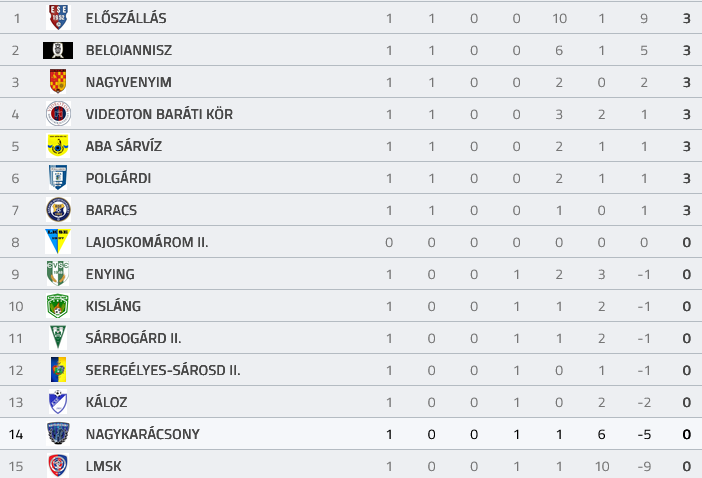This screenshot has height=478, width=702.
Task: Click the Káloz blue-white shield logo
Action: (58, 401)
